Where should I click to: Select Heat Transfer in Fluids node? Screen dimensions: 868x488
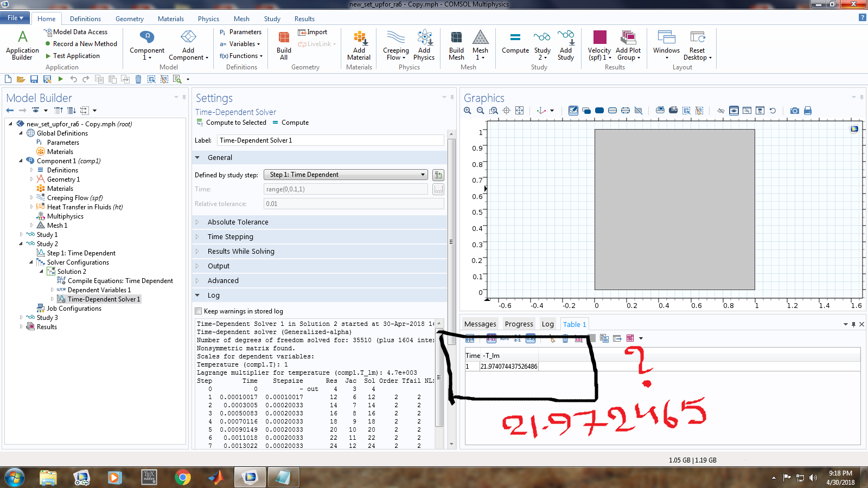click(85, 207)
